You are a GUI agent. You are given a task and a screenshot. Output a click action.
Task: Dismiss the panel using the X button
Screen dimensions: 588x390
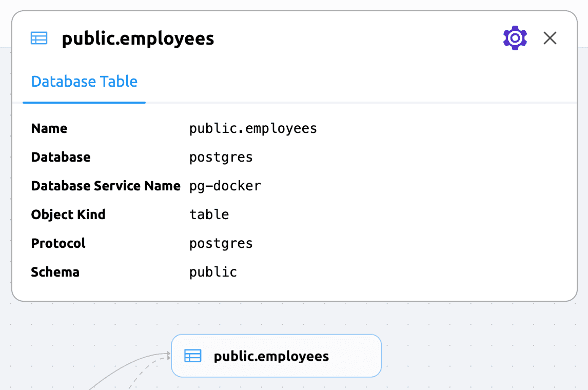pyautogui.click(x=550, y=38)
